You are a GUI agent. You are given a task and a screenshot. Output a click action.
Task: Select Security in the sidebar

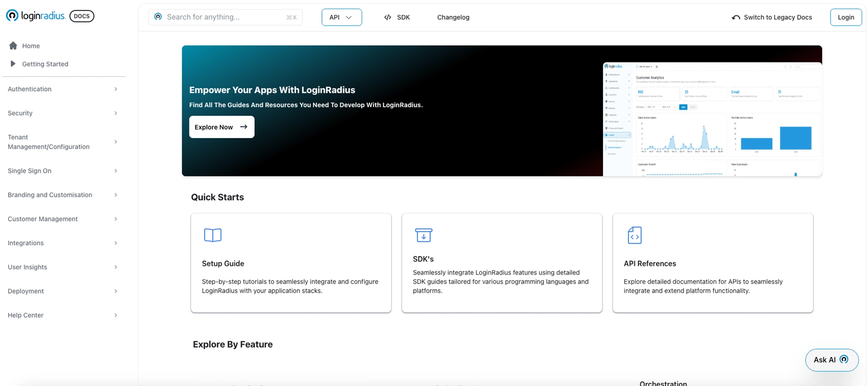click(20, 113)
